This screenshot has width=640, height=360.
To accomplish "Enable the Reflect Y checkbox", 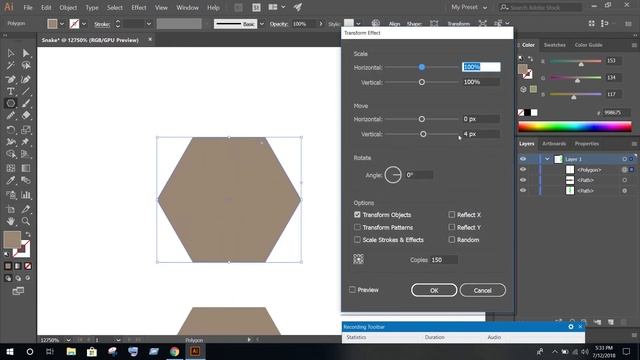I will (451, 227).
